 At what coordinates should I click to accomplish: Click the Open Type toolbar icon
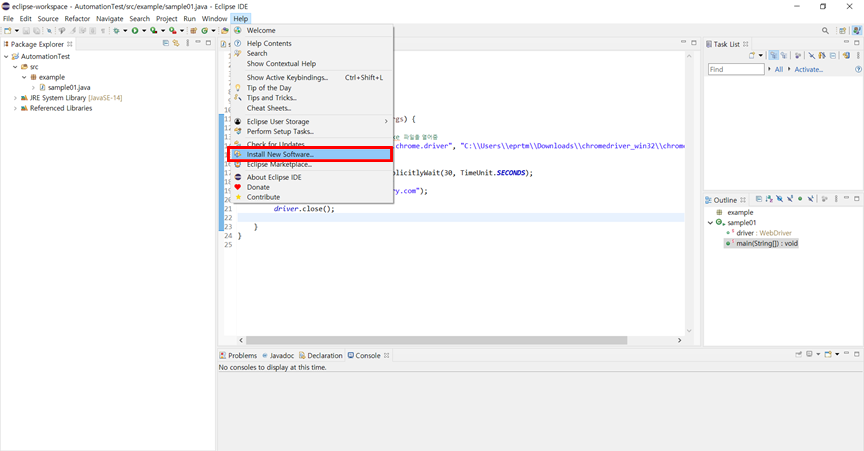tap(225, 31)
